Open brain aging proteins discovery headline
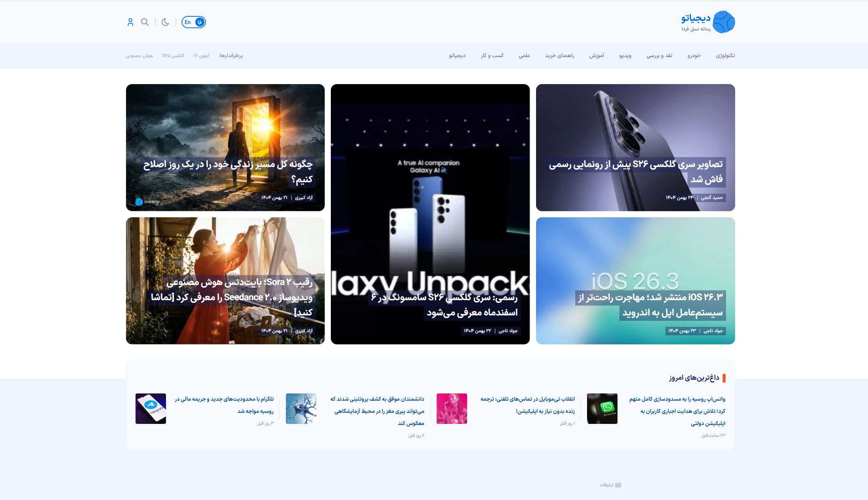 point(377,411)
